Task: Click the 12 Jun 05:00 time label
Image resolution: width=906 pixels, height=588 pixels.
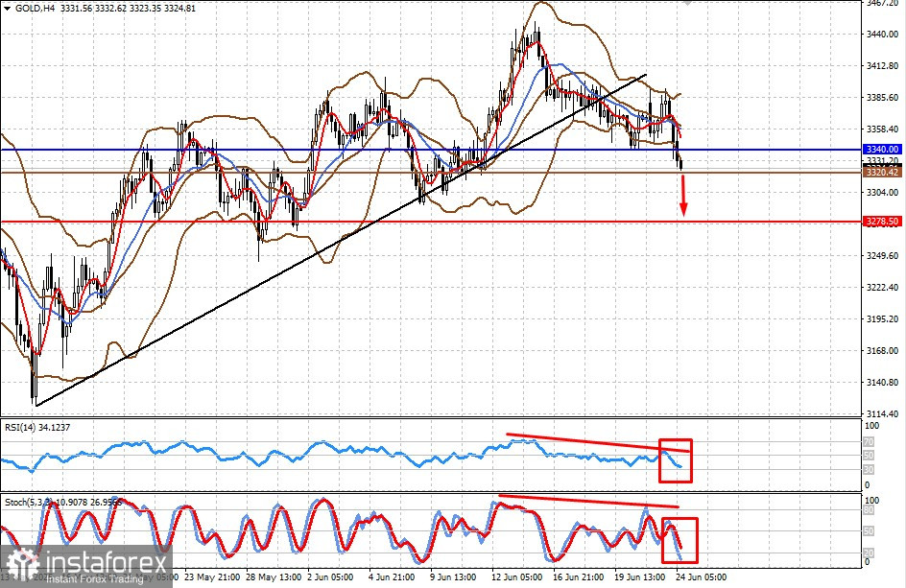Action: point(516,577)
